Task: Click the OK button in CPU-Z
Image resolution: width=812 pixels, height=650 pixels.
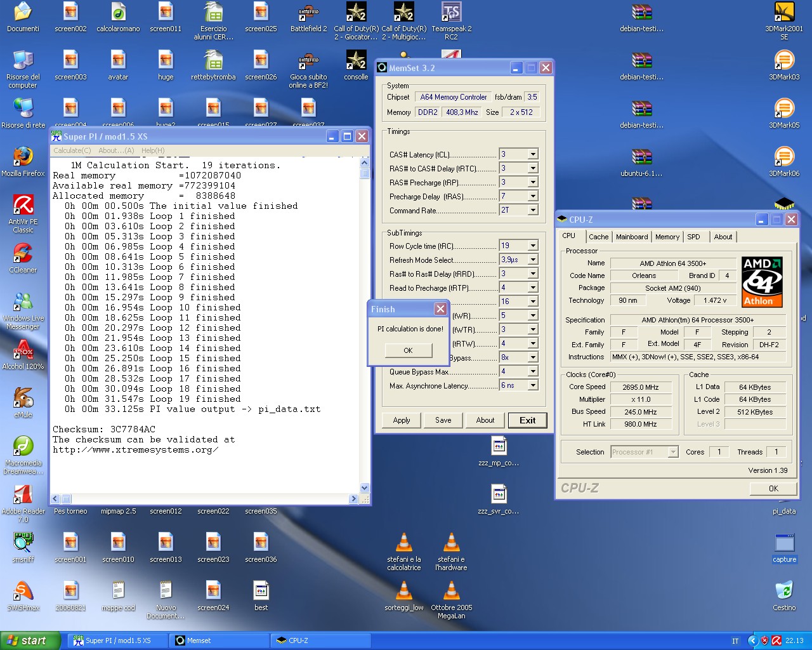Action: click(x=773, y=488)
